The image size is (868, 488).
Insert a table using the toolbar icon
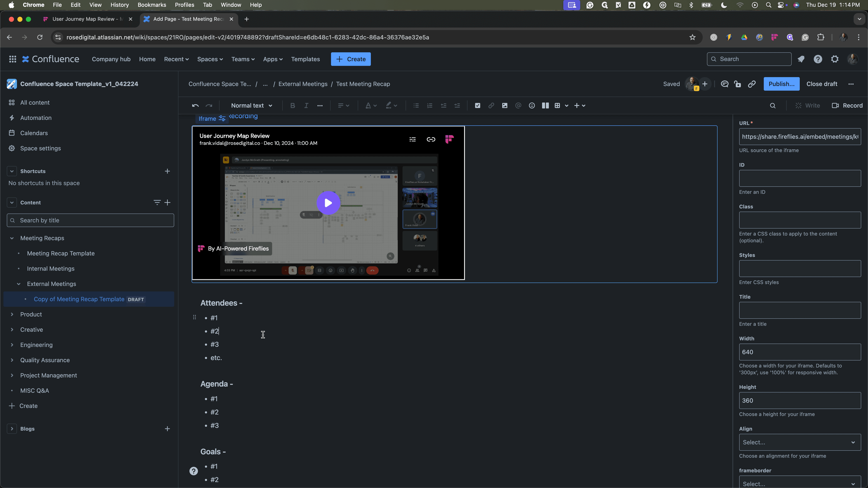point(557,106)
